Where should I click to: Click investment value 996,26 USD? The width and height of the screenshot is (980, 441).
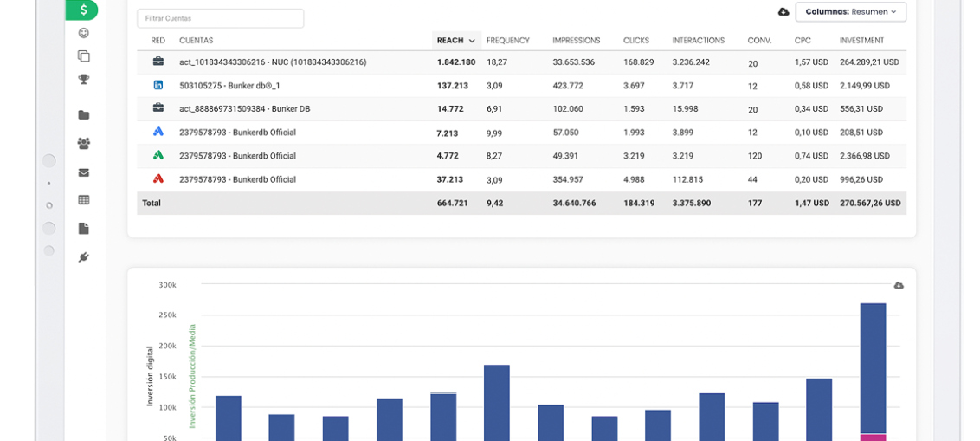[861, 179]
